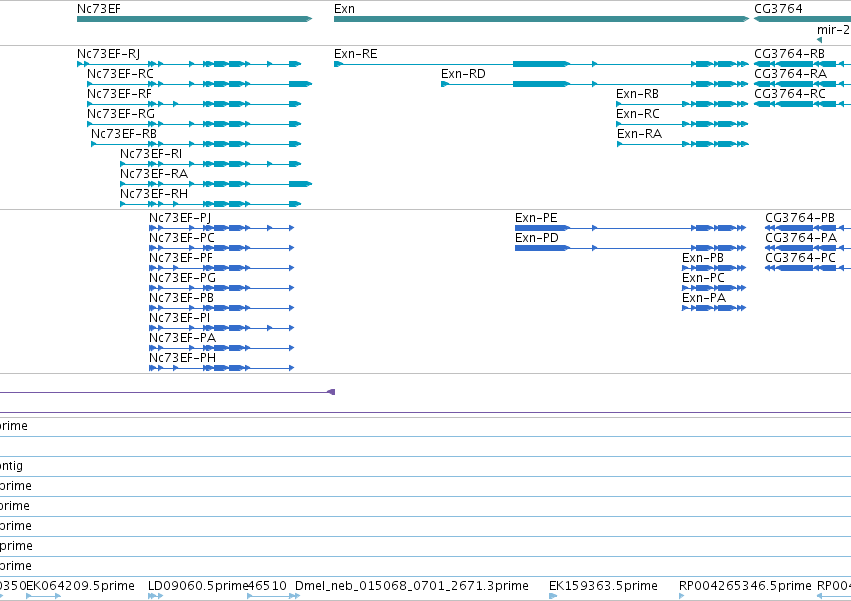Select transcript Exn-RA label
The width and height of the screenshot is (851, 601).
point(639,134)
